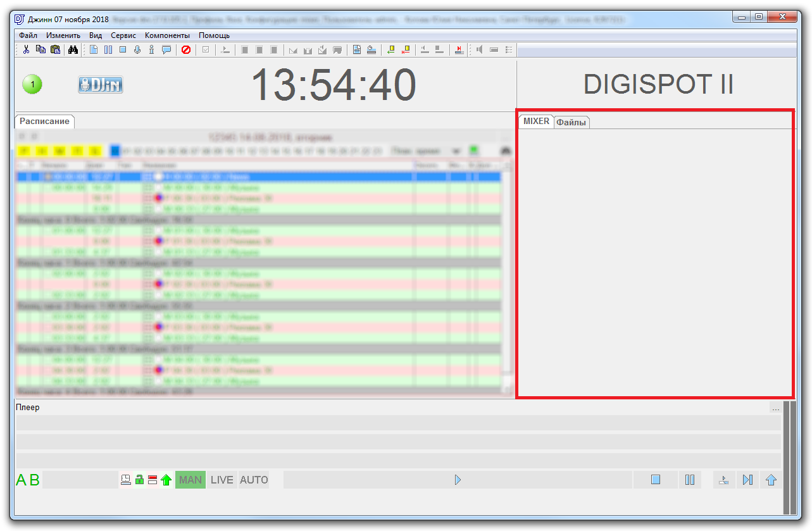Open search with the binoculars icon
The height and width of the screenshot is (531, 812).
73,49
